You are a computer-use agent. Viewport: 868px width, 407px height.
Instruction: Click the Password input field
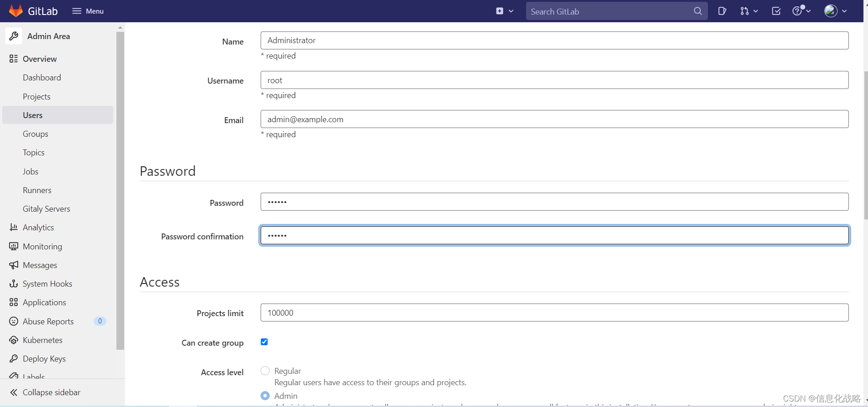(x=554, y=202)
